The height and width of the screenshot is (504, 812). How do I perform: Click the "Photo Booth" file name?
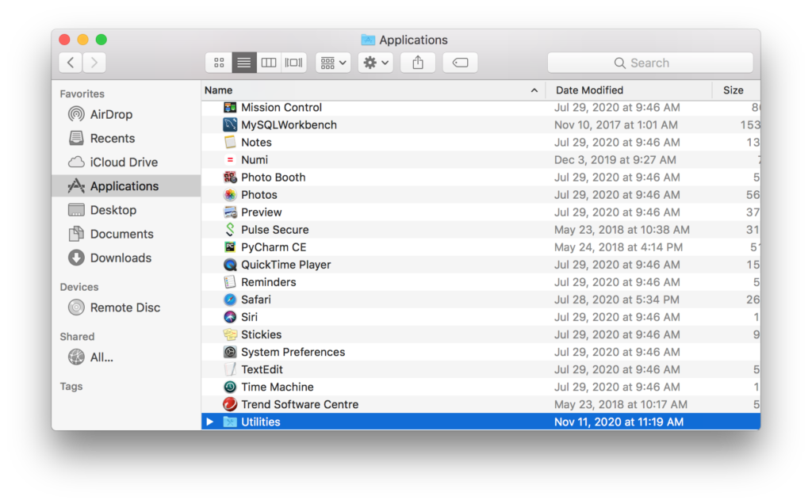[274, 178]
